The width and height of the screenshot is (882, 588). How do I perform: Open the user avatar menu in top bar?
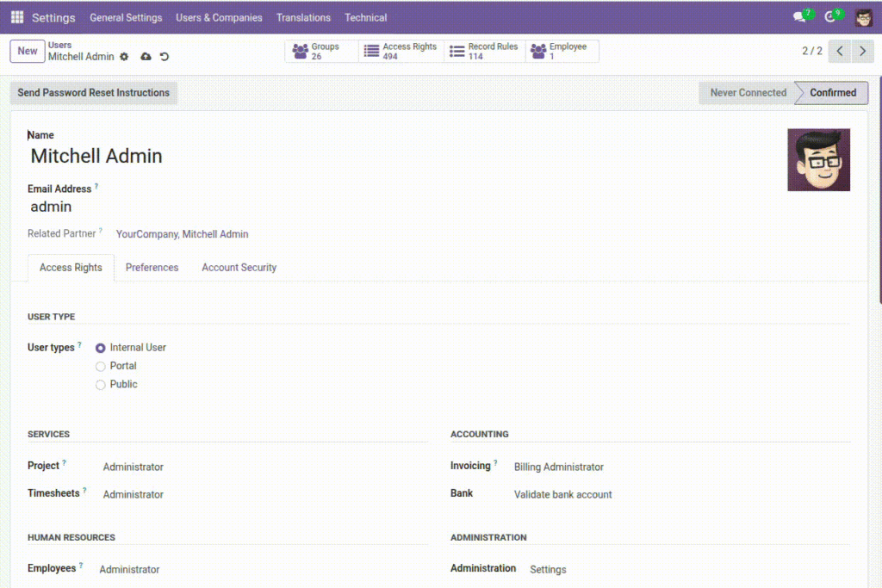click(863, 17)
